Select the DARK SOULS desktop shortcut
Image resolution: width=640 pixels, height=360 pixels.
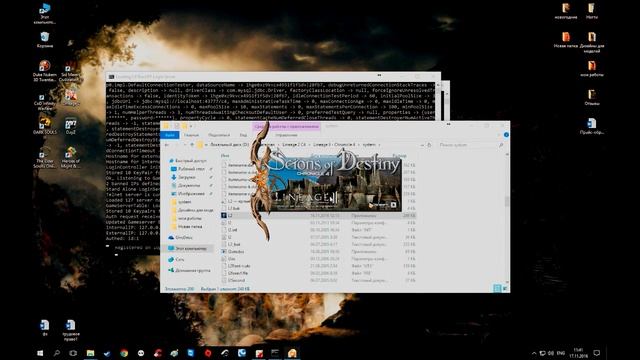[45, 126]
